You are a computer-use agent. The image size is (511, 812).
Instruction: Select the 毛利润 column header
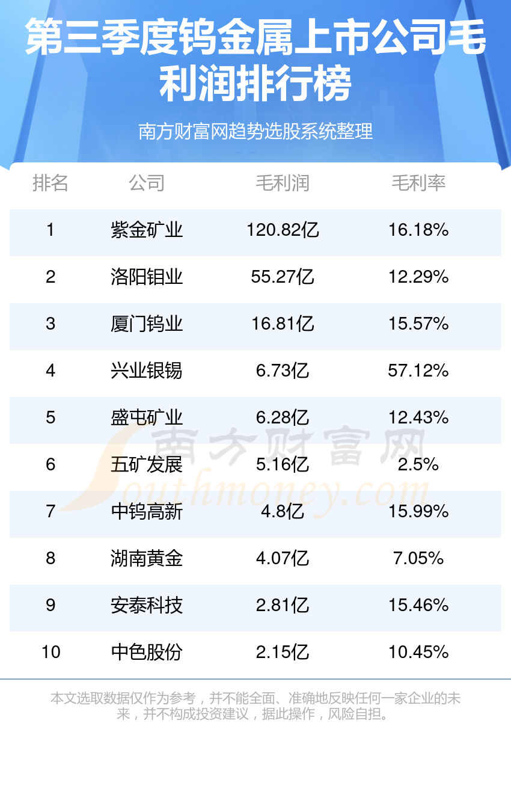(283, 183)
